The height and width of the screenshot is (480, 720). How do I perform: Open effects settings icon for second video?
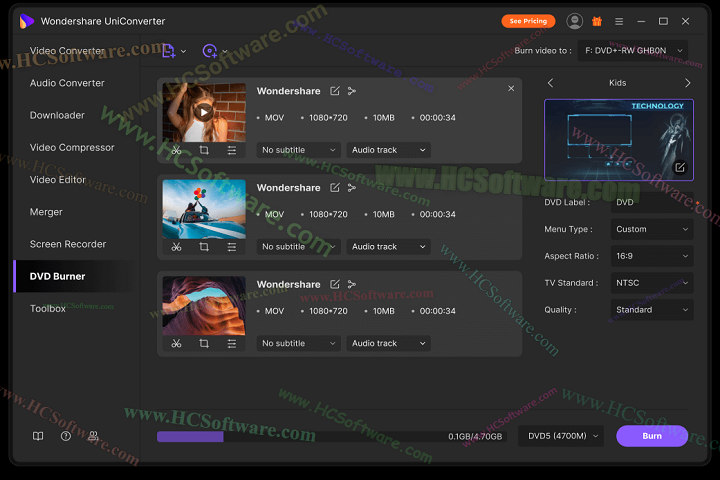point(231,247)
